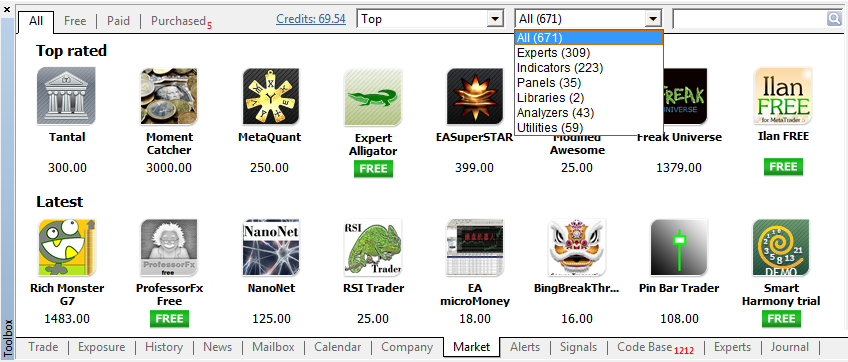Click the MetaQuant price 250.00

click(x=269, y=168)
